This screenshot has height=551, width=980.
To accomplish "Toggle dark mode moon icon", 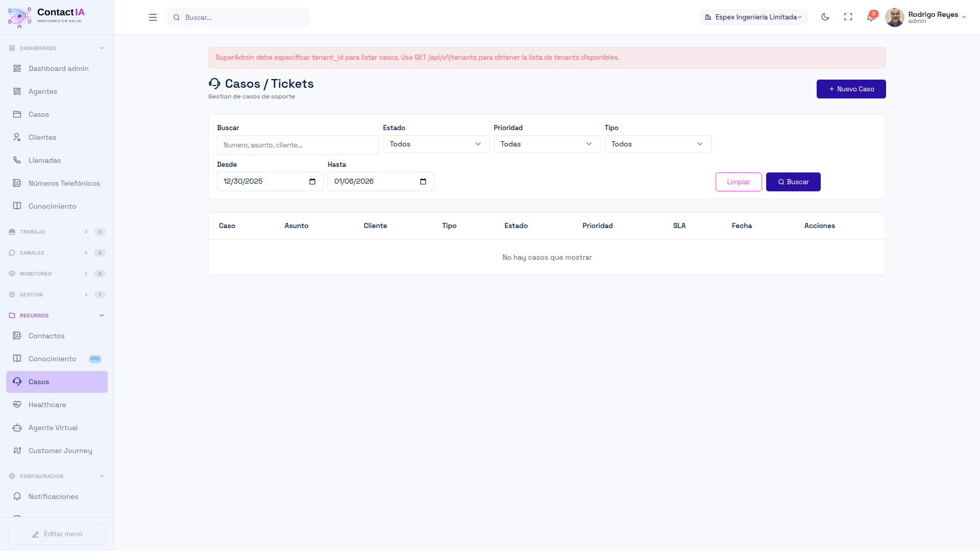I will pos(825,17).
